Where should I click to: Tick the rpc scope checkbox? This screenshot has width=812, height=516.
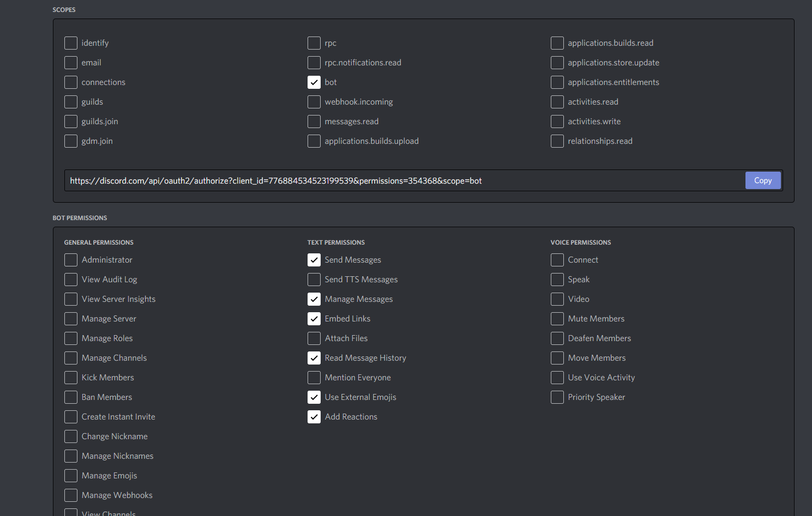[314, 43]
